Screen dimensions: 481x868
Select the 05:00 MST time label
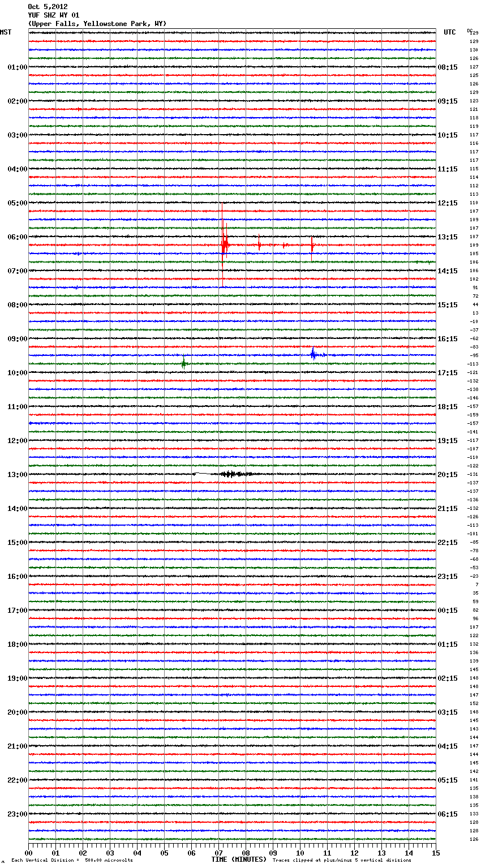click(18, 203)
